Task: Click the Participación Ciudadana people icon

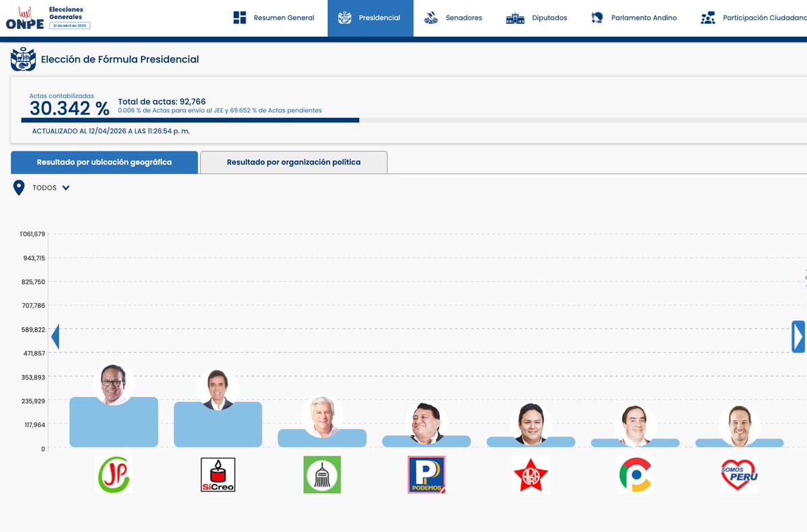Action: [707, 18]
